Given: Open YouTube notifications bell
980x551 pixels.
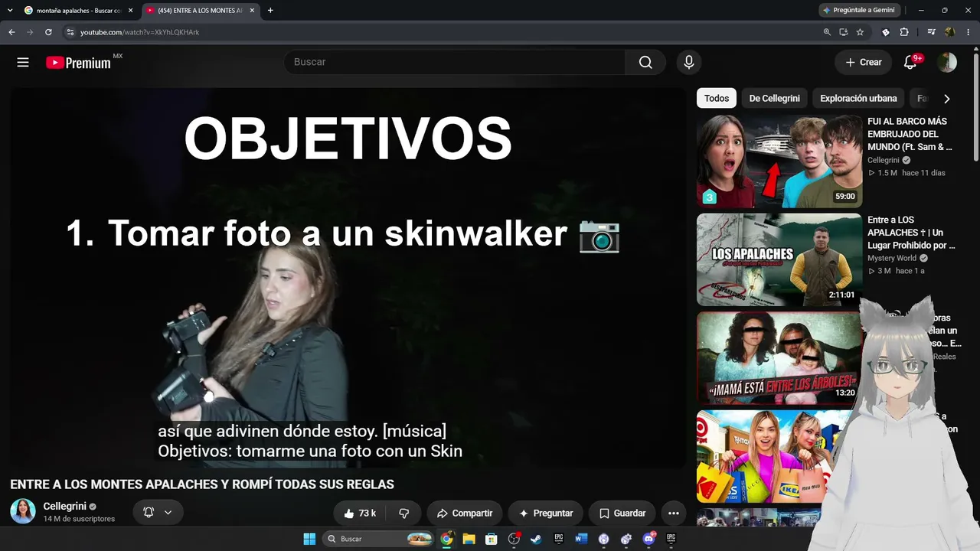Looking at the screenshot, I should click(910, 63).
